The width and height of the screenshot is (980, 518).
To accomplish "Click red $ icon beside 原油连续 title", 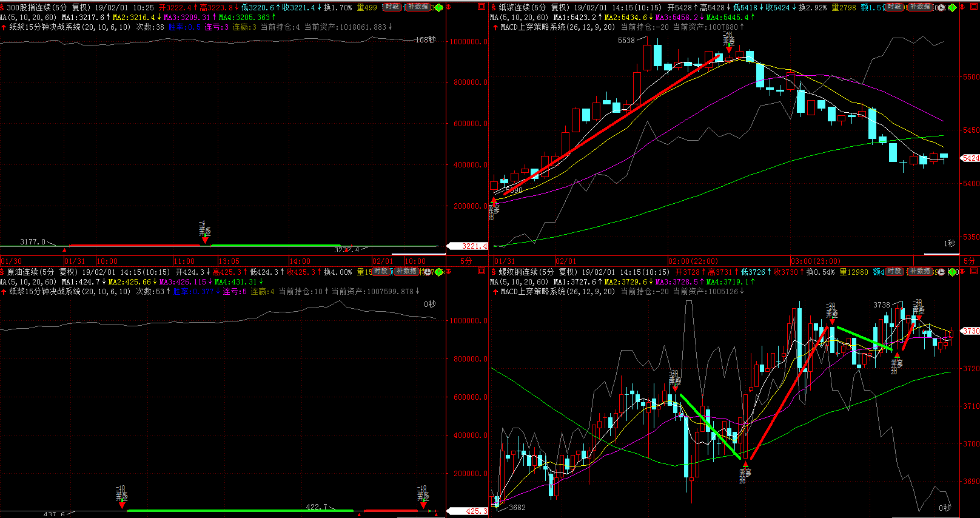I will (x=2, y=272).
